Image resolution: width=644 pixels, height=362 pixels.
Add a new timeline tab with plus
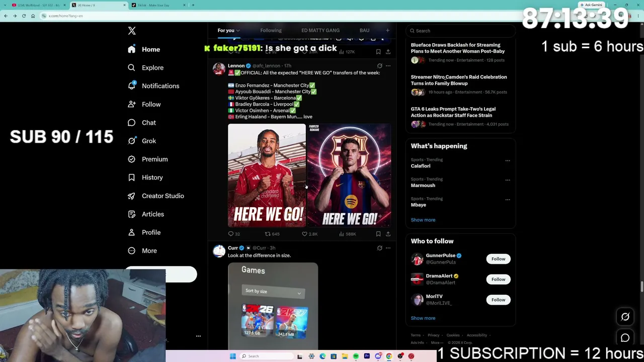click(x=387, y=30)
